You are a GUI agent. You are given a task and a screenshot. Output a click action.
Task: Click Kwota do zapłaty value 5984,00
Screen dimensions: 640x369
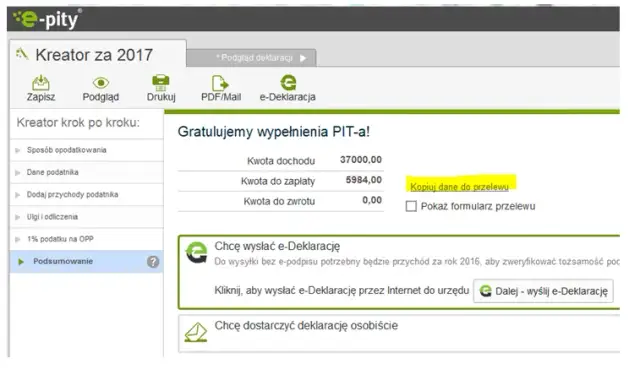click(364, 180)
